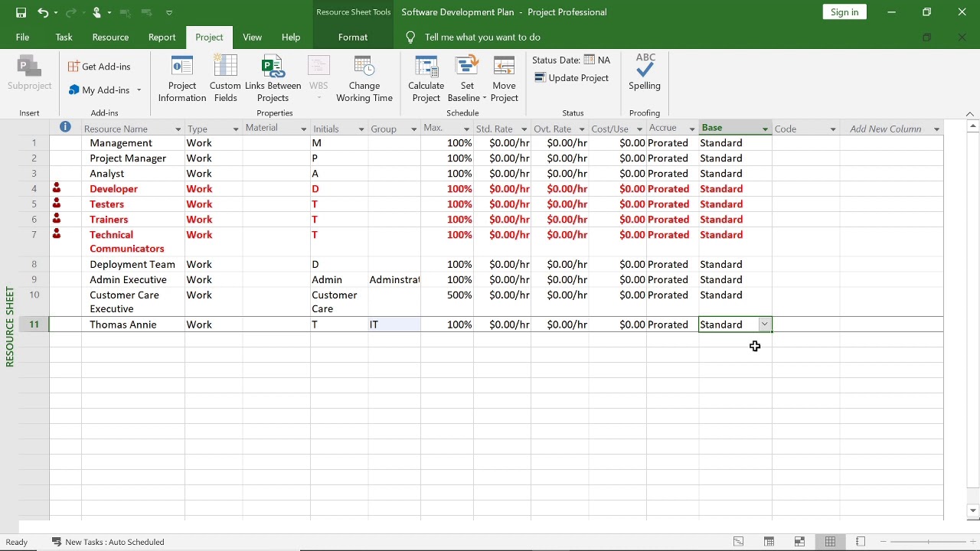The image size is (980, 551).
Task: Click New Tasks : Auto Scheduled in status bar
Action: (x=108, y=542)
